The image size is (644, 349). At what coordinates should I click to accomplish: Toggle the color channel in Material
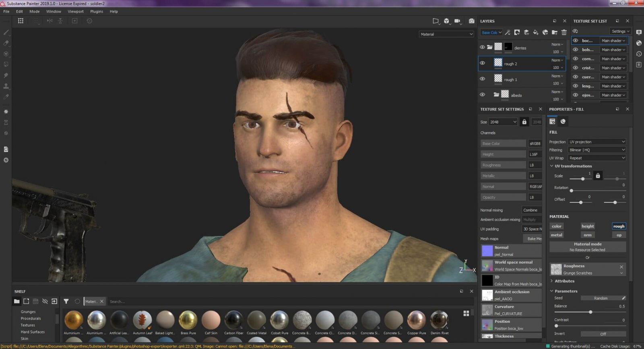(557, 226)
